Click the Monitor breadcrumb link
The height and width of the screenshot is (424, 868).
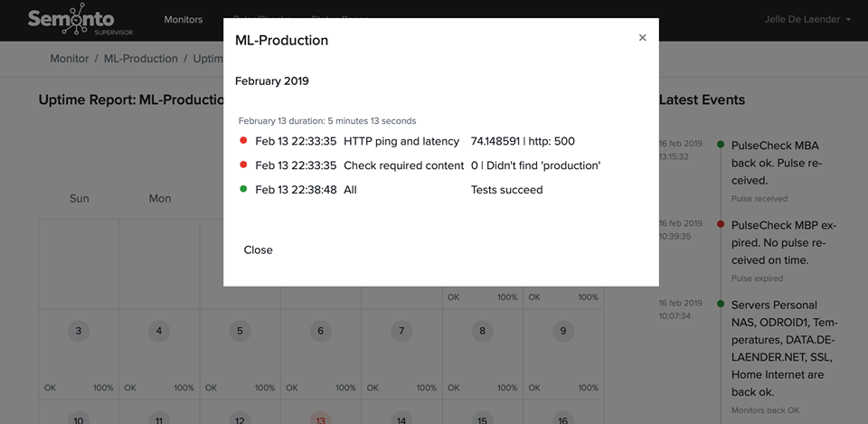point(70,59)
